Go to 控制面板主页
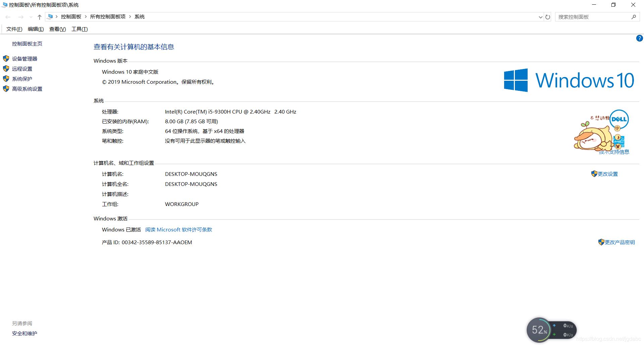This screenshot has width=644, height=345. click(x=27, y=44)
